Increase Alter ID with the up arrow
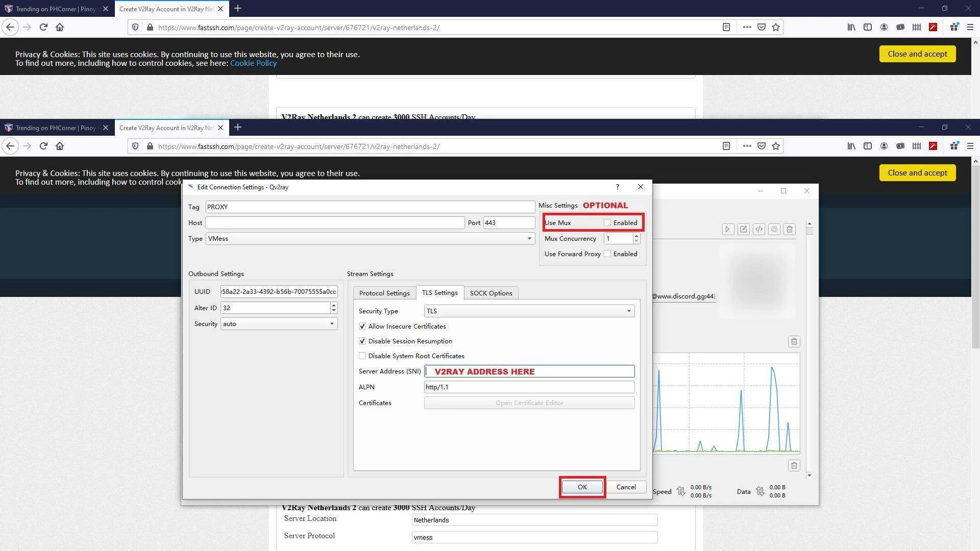 pyautogui.click(x=334, y=305)
